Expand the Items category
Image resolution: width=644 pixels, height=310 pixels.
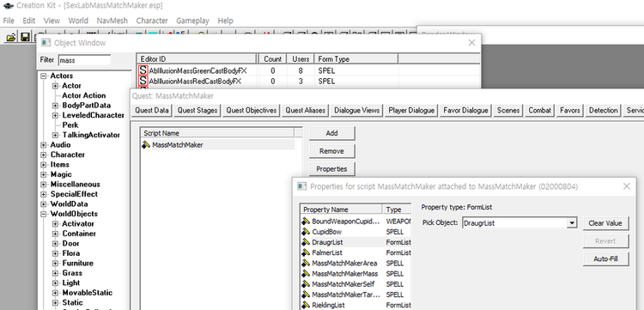coord(44,165)
